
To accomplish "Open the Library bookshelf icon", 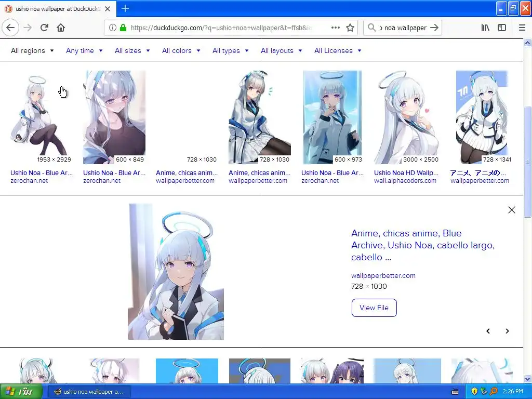I will coord(485,28).
